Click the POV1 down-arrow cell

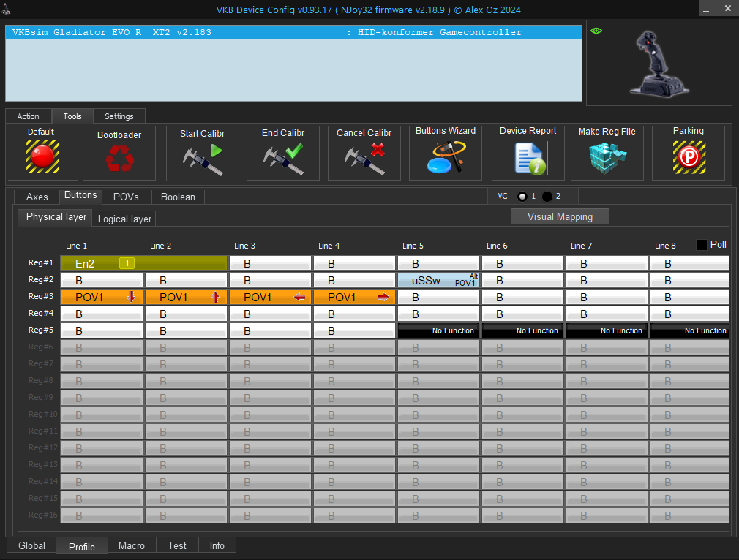(x=102, y=298)
